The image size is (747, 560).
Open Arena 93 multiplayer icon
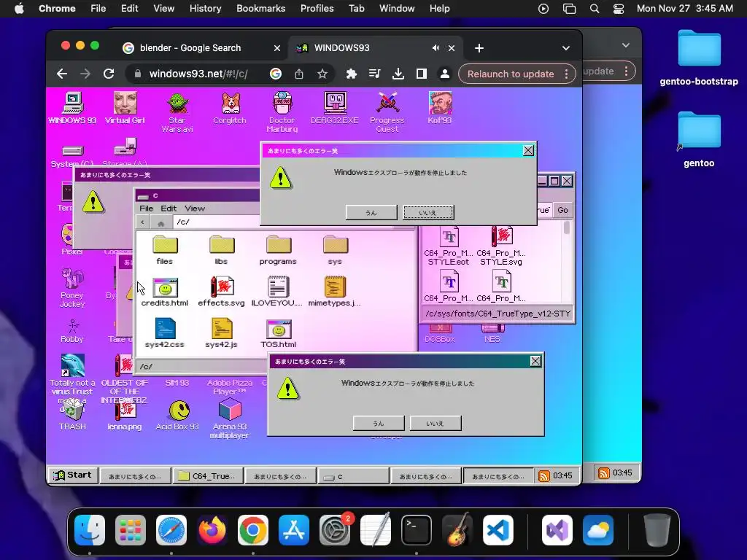coord(230,418)
